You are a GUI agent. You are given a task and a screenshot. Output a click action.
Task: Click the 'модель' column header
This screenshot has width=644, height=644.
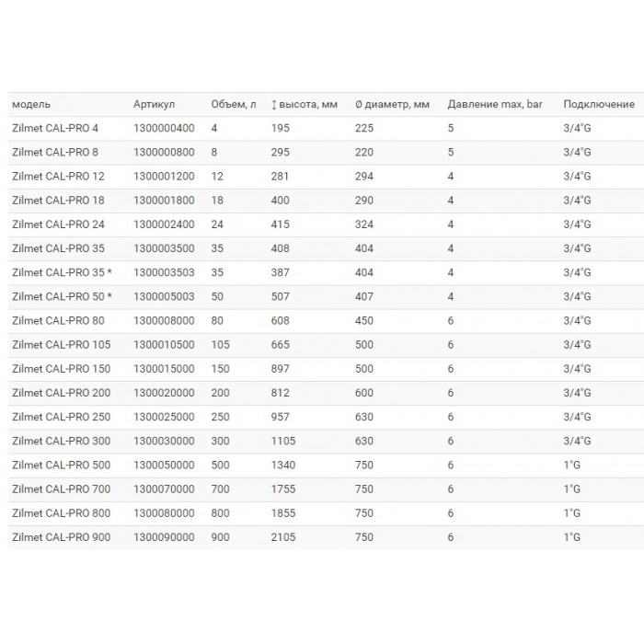[31, 104]
